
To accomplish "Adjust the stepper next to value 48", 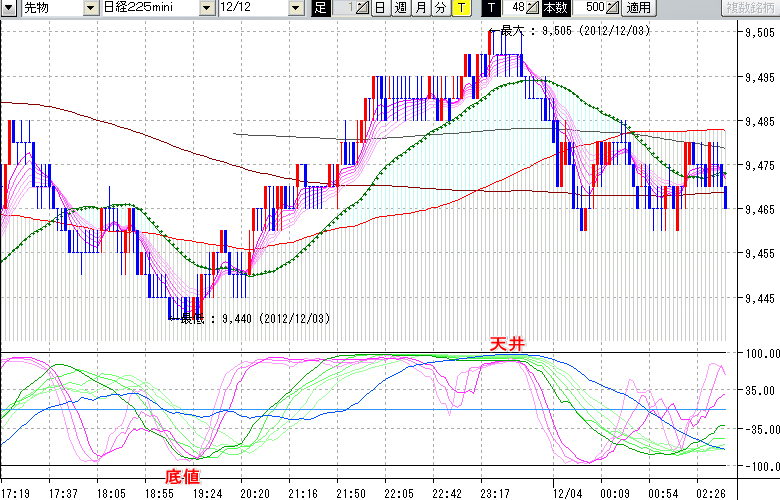I will 532,8.
